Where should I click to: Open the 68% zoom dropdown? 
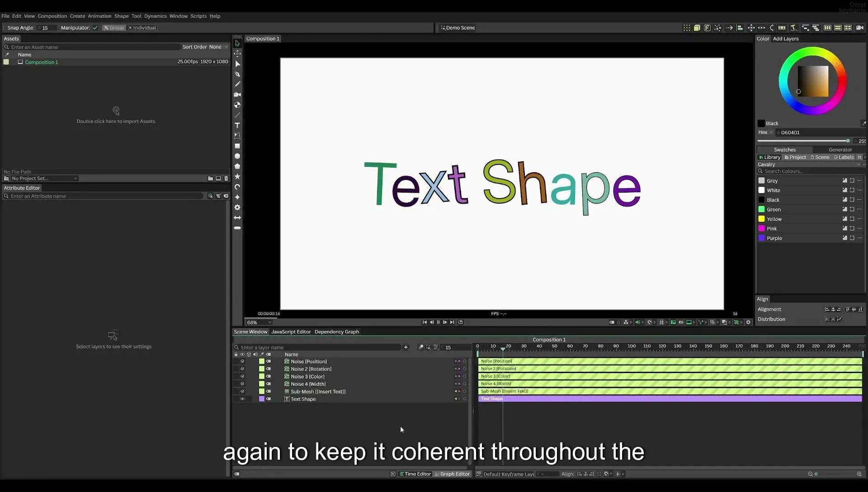tap(259, 322)
